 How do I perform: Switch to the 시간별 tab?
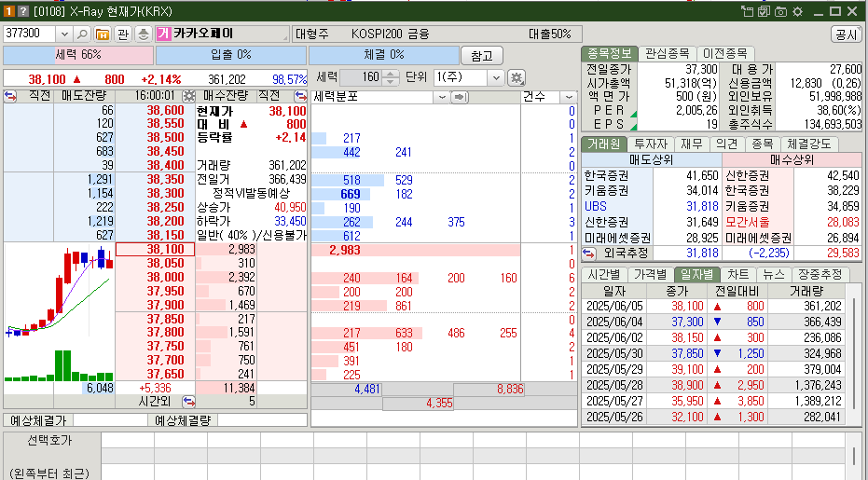[x=604, y=274]
